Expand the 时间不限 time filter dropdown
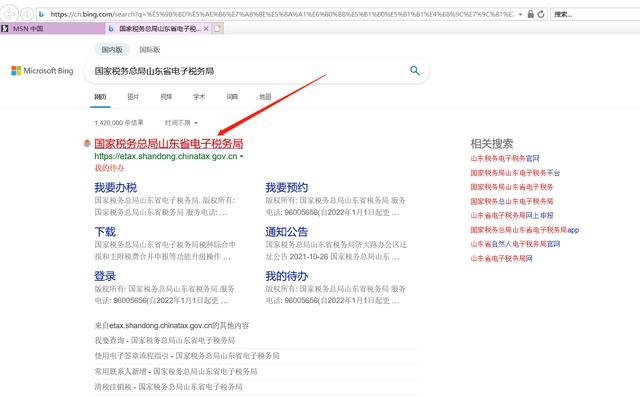This screenshot has height=398, width=640. [x=181, y=122]
